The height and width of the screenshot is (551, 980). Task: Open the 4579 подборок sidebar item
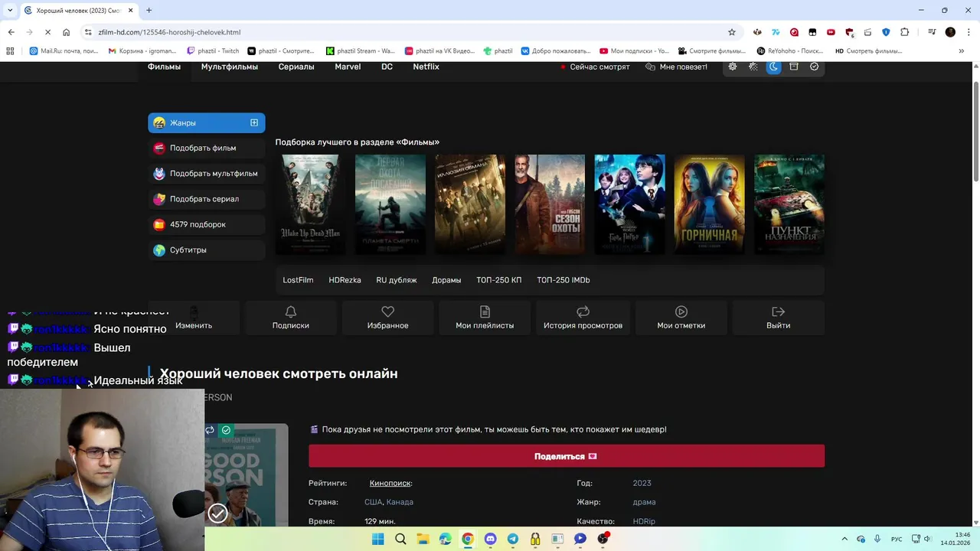[x=207, y=224]
